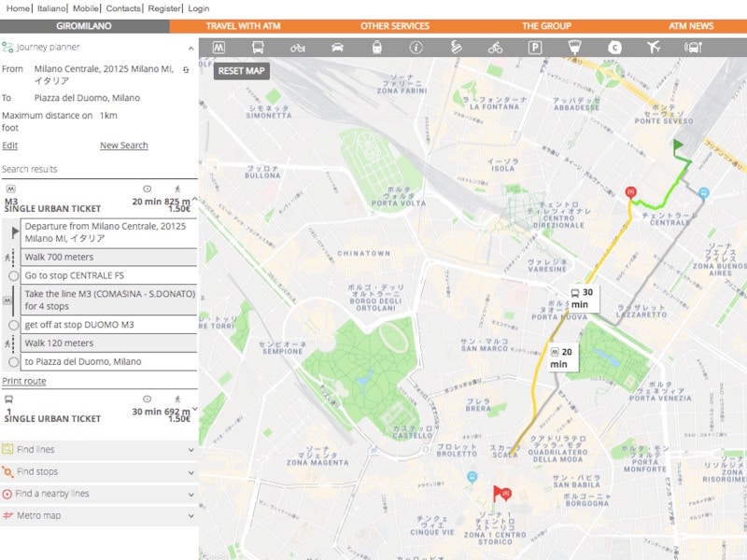Swap From and To locations icon
The height and width of the screenshot is (560, 747).
(186, 69)
